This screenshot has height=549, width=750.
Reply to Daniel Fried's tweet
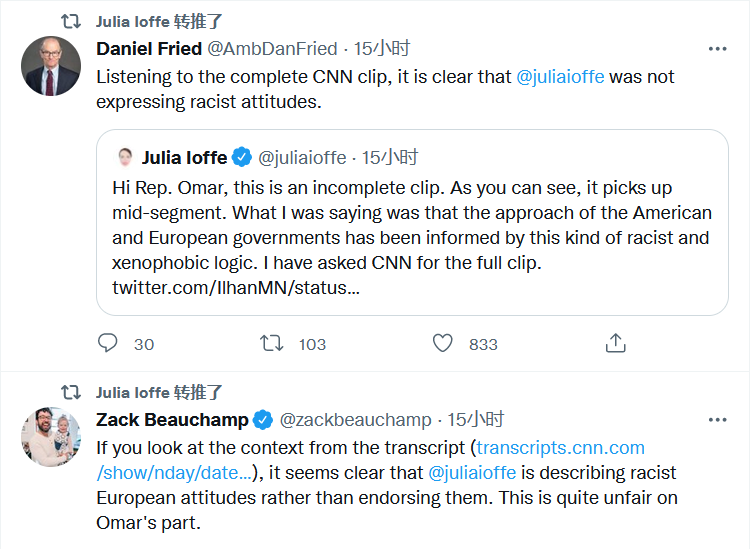point(109,343)
